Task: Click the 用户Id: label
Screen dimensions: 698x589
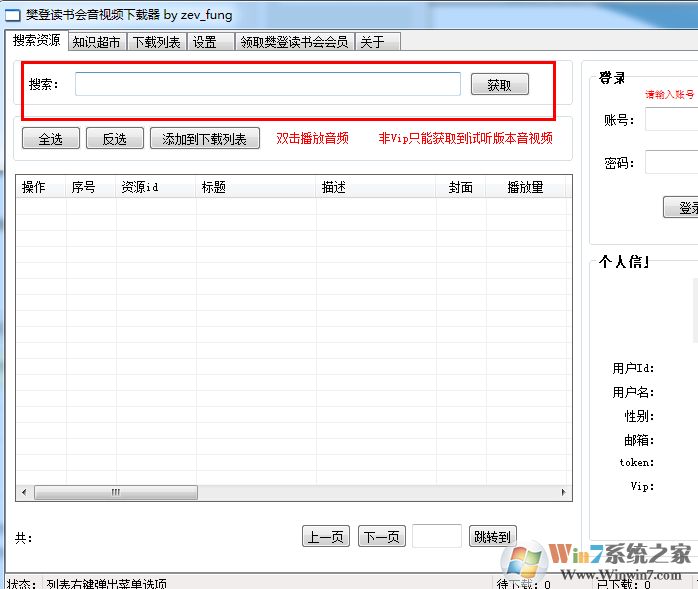Action: click(633, 368)
